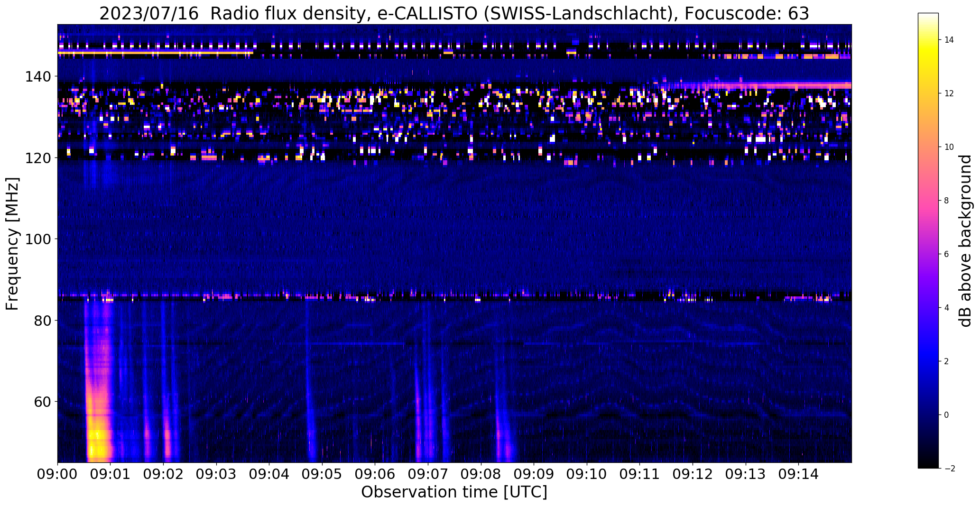980x506 pixels.
Task: Click the 09:01 time tick label
Action: (111, 475)
